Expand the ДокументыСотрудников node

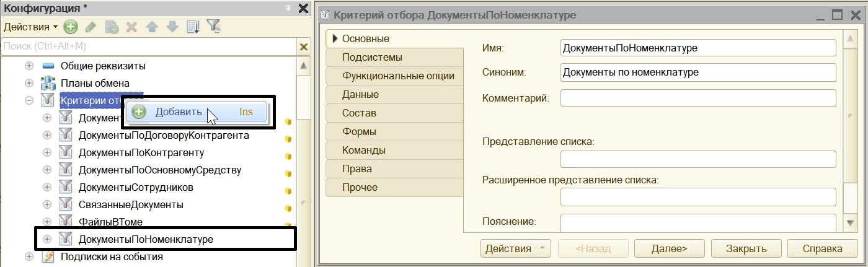[47, 187]
